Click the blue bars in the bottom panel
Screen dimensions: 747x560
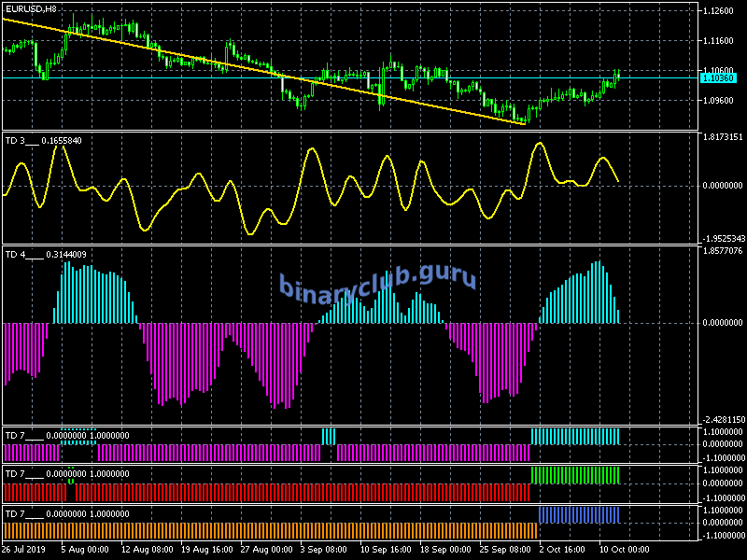[579, 514]
